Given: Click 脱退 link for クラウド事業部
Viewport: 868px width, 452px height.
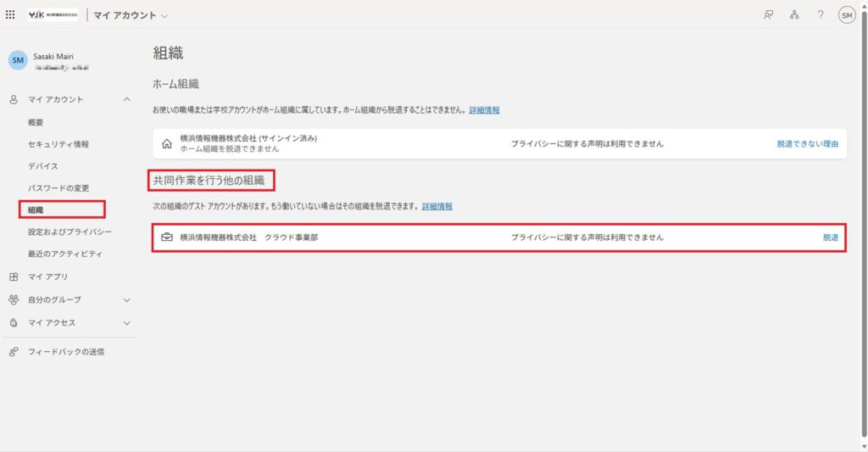Looking at the screenshot, I should (830, 237).
